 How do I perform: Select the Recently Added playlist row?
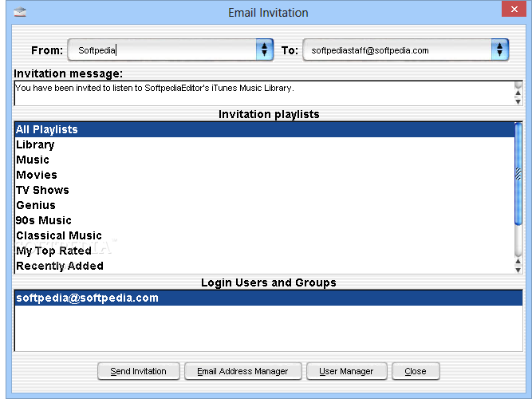coord(264,266)
